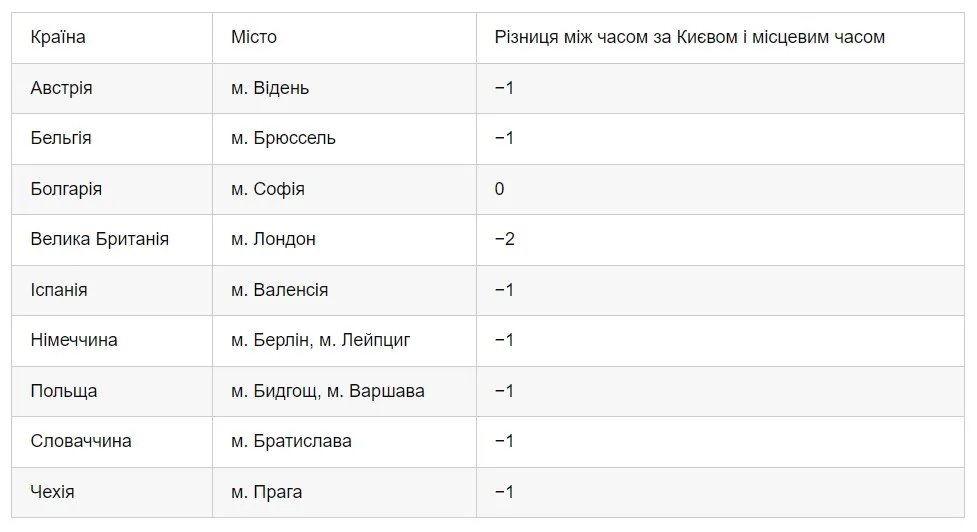Select the 'Іспанія' country cell
This screenshot has width=977, height=532.
[59, 290]
